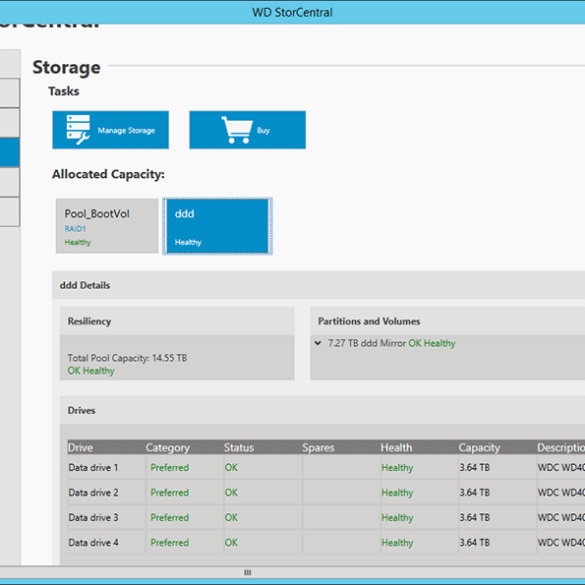This screenshot has width=585, height=585.
Task: Click Total Pool Capacity: 14.55 TB text
Action: (x=127, y=358)
